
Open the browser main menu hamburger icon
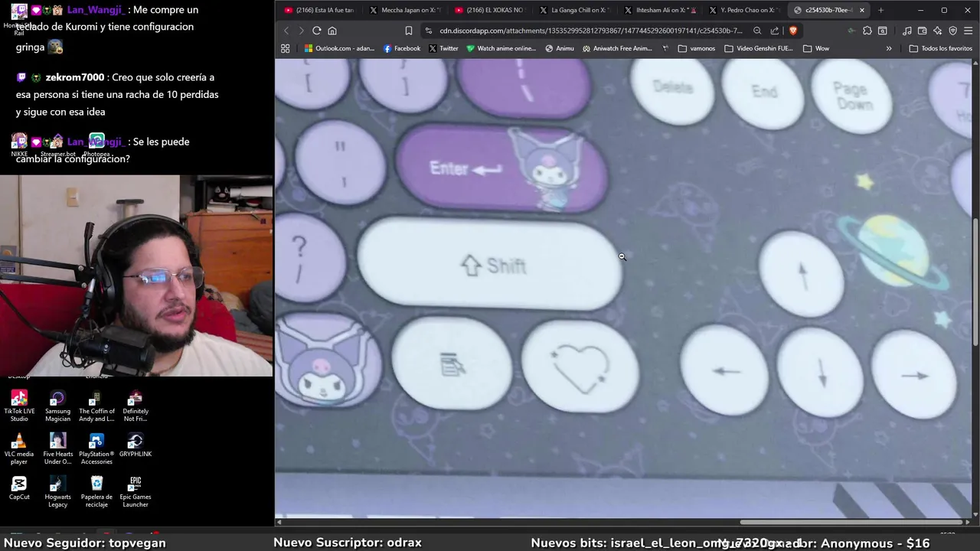969,31
